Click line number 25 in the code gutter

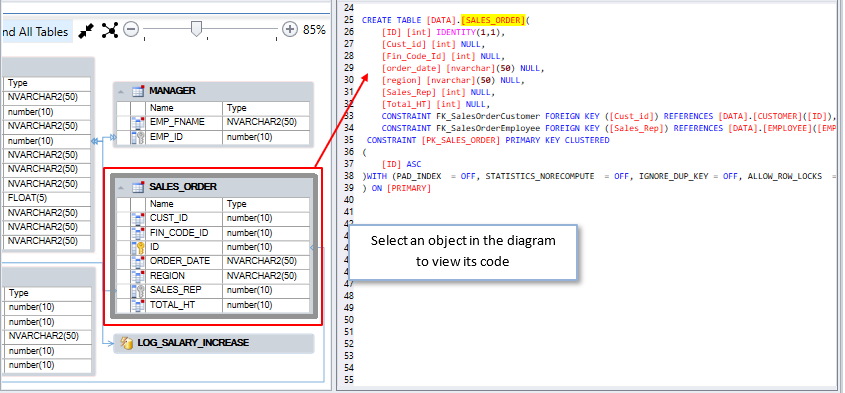click(x=348, y=20)
